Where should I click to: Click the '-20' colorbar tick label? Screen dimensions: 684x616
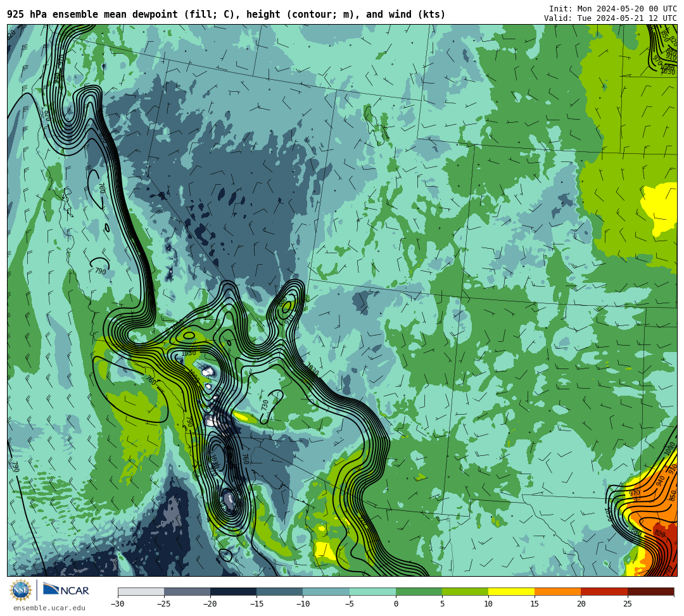point(210,604)
